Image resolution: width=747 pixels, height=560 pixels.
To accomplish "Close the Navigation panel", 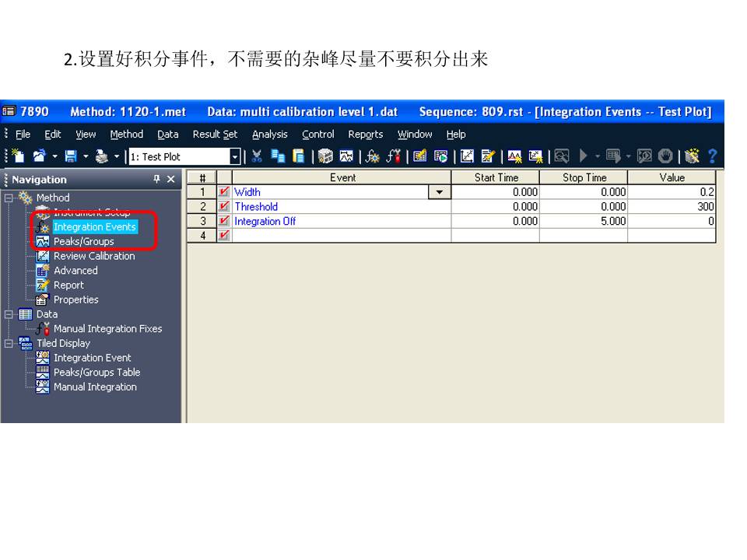I will coord(171,180).
